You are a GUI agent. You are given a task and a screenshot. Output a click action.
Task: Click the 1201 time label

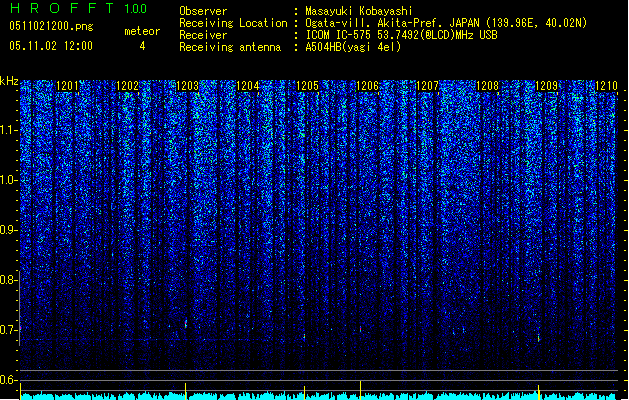tap(67, 86)
